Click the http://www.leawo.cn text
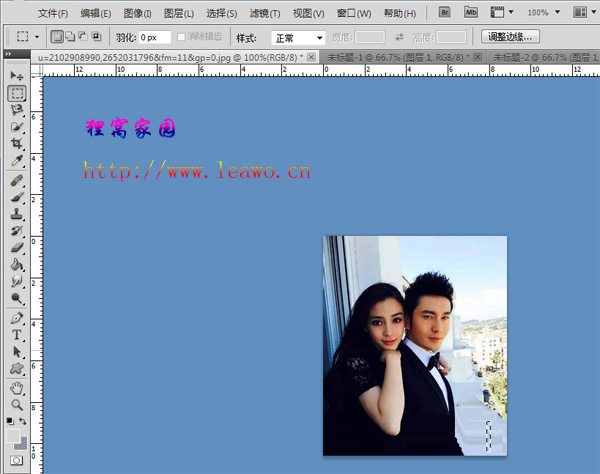The image size is (600, 474). pyautogui.click(x=197, y=171)
